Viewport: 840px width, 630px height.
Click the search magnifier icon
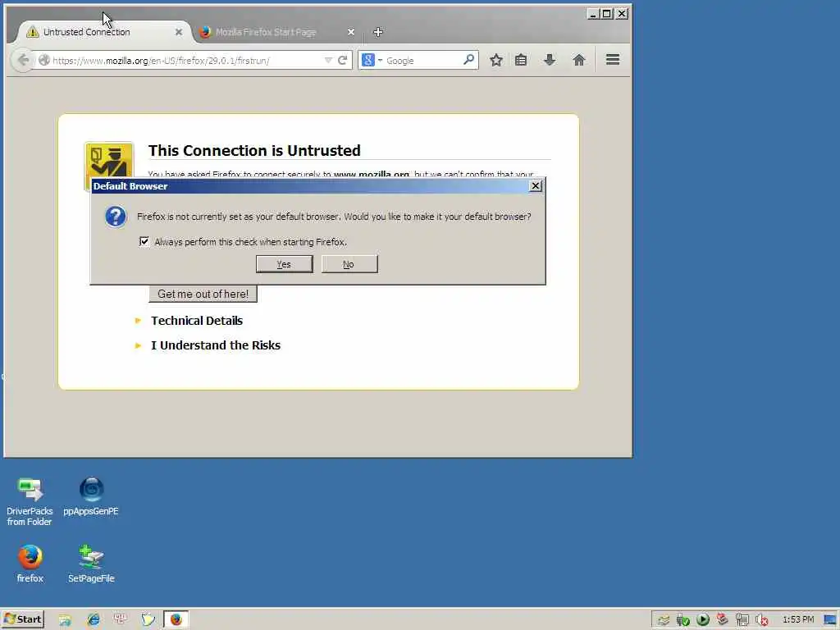click(468, 59)
